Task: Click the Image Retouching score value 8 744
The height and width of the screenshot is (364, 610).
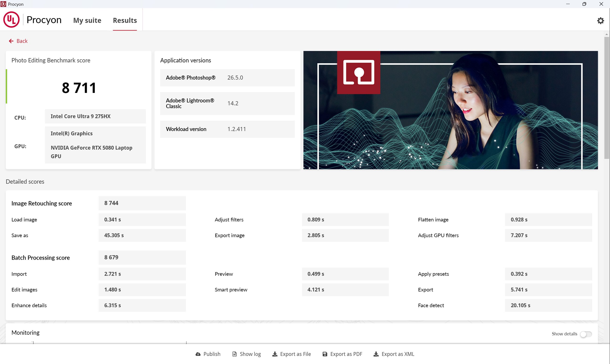Action: (111, 203)
